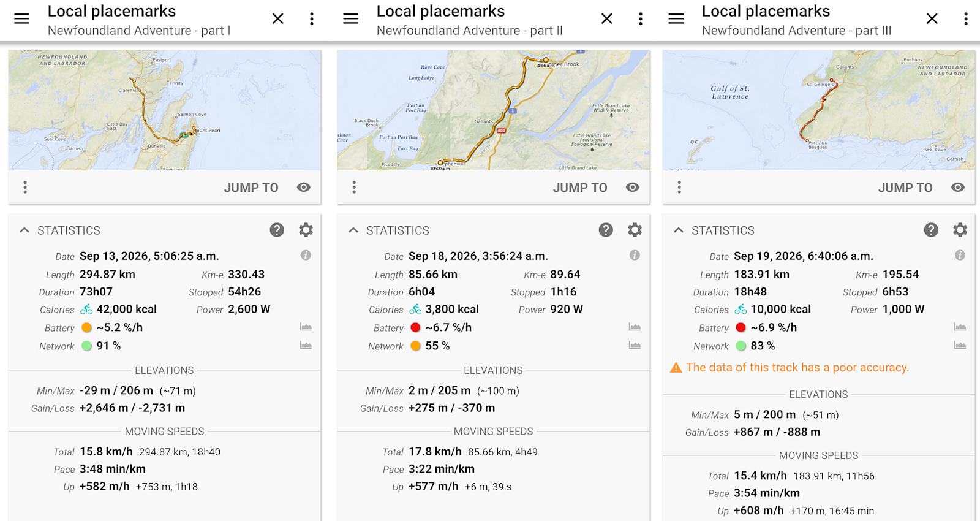
Task: Open the part III track map thumbnail
Action: pyautogui.click(x=819, y=110)
